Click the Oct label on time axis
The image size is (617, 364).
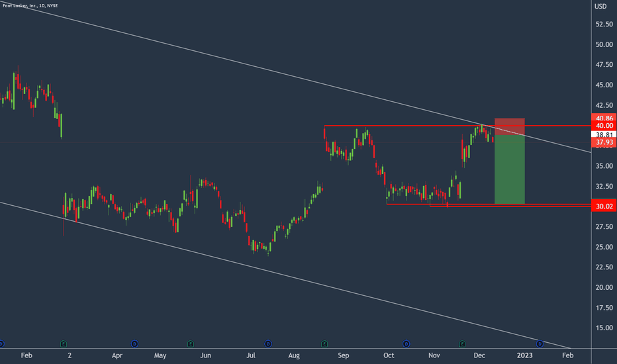pos(389,355)
